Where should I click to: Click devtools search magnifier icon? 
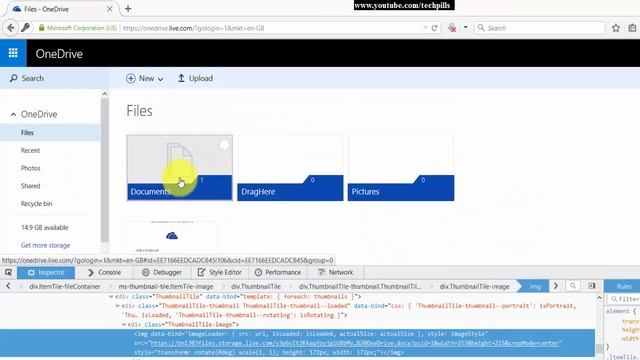(573, 286)
